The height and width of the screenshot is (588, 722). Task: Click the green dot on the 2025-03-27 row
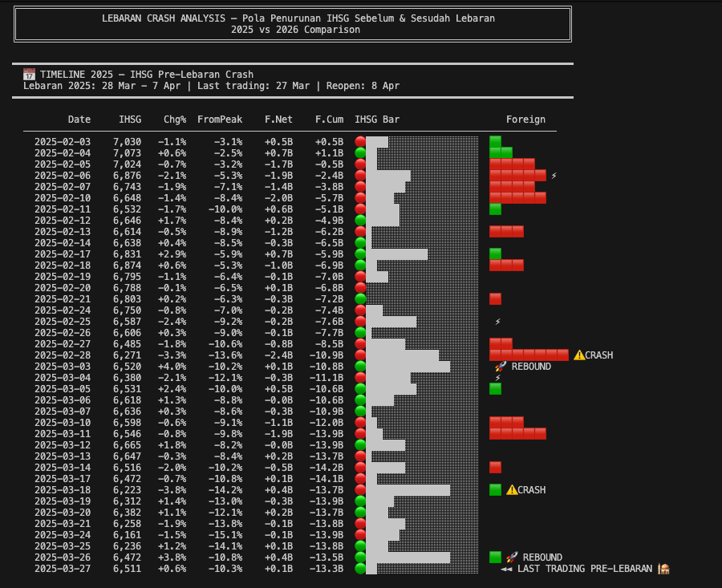(x=360, y=569)
